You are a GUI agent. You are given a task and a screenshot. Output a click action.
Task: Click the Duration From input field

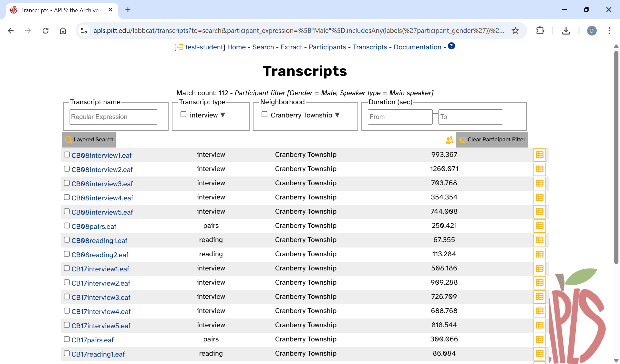point(400,117)
